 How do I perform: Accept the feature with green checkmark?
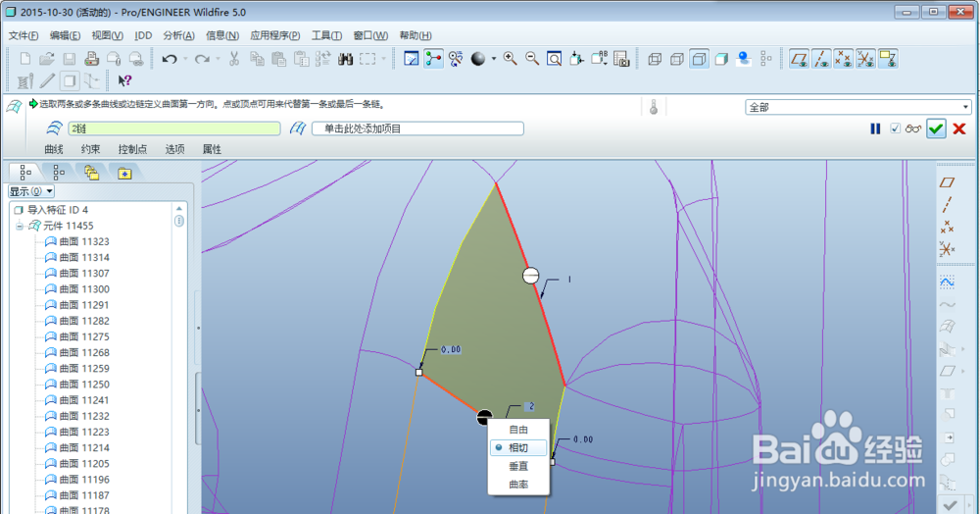[x=936, y=128]
